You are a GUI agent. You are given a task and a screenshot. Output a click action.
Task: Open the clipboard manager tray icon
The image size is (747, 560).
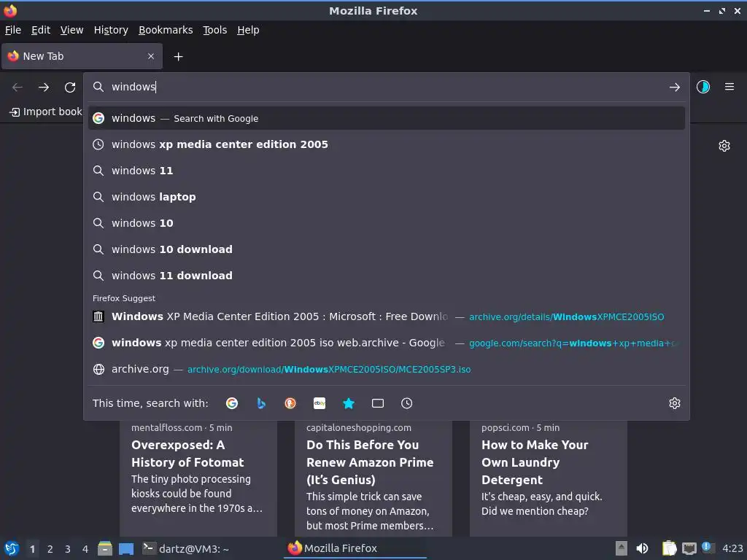point(670,548)
